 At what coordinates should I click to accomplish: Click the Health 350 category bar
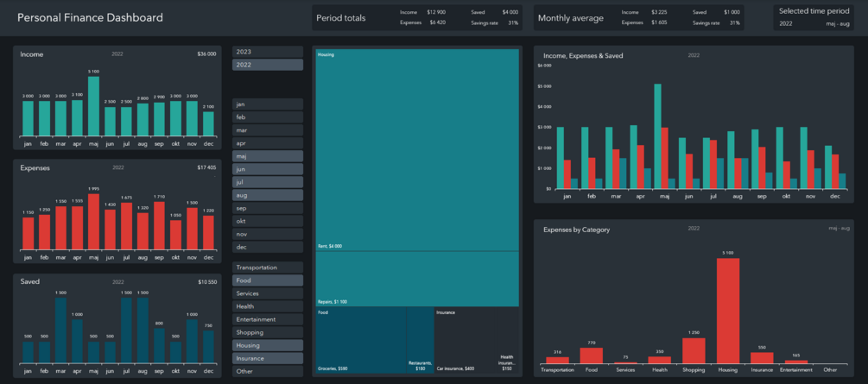tap(659, 360)
